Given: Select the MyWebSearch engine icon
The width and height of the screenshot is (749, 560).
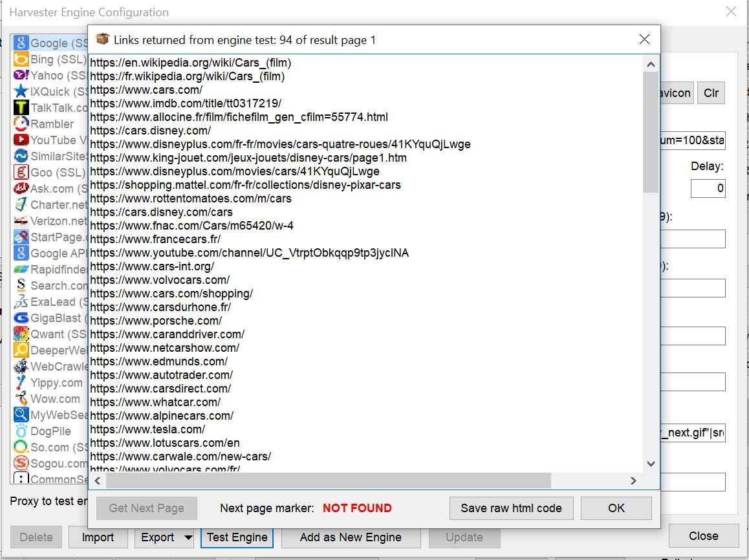Looking at the screenshot, I should tap(21, 415).
